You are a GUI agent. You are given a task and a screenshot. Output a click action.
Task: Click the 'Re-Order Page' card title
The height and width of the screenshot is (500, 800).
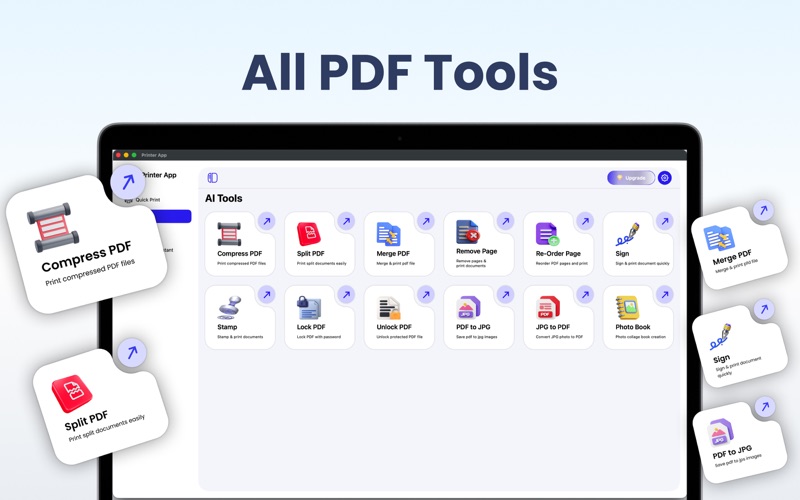point(558,253)
